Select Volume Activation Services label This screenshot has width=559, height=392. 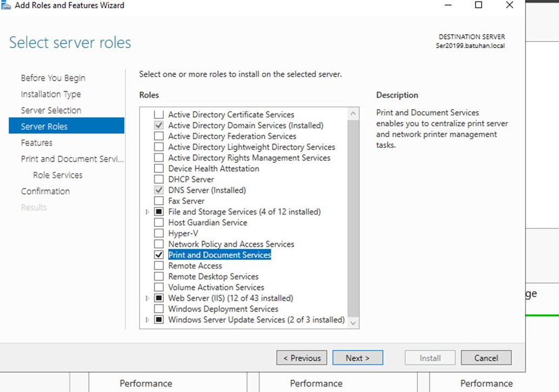pos(216,287)
